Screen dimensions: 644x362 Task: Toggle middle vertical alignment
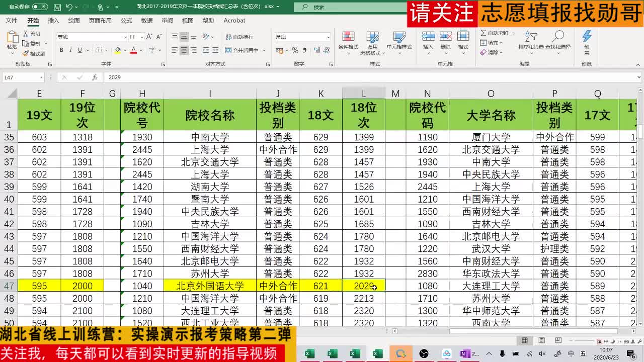(x=184, y=37)
